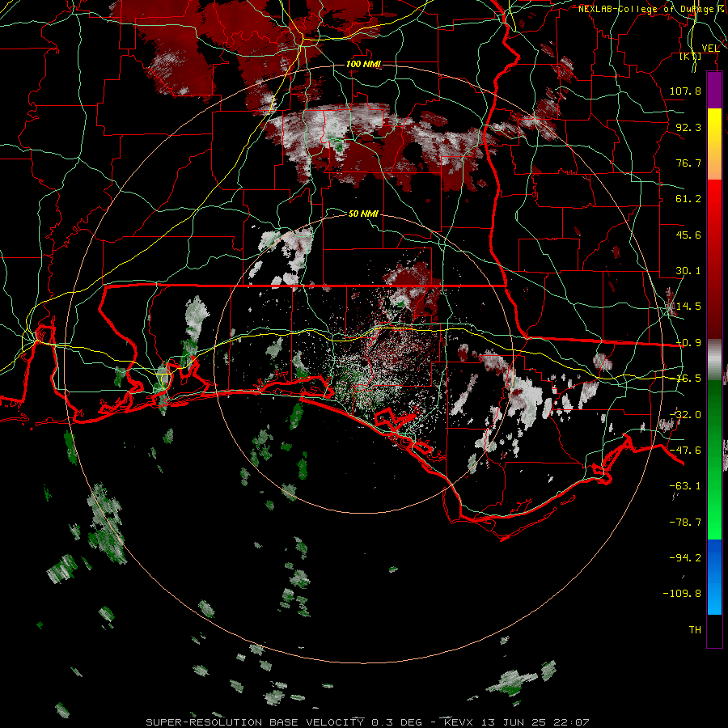The height and width of the screenshot is (728, 728).
Task: Click the -109.8 velocity scale value
Action: [682, 593]
